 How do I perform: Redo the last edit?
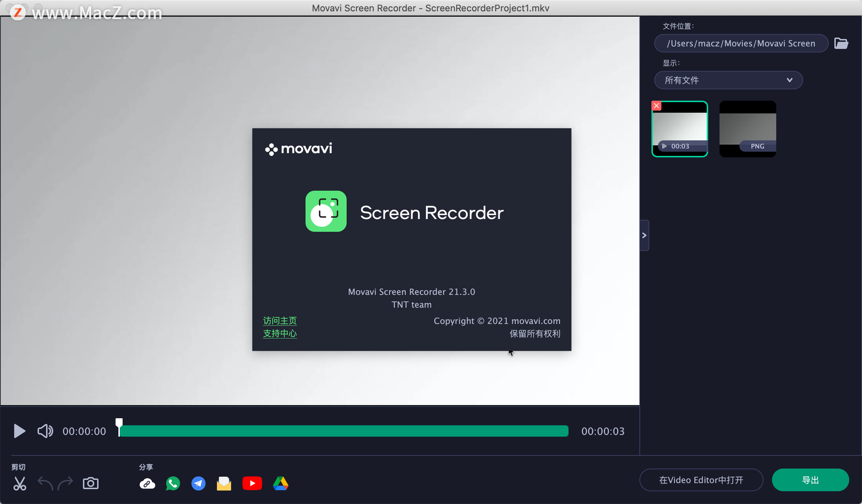pyautogui.click(x=65, y=483)
